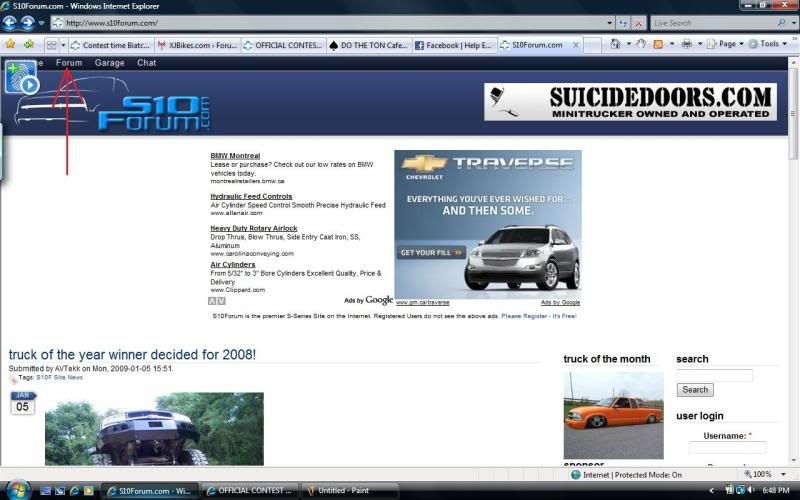Open the Air Cylinders ad link
Screen dimensions: 800x500
[233, 265]
